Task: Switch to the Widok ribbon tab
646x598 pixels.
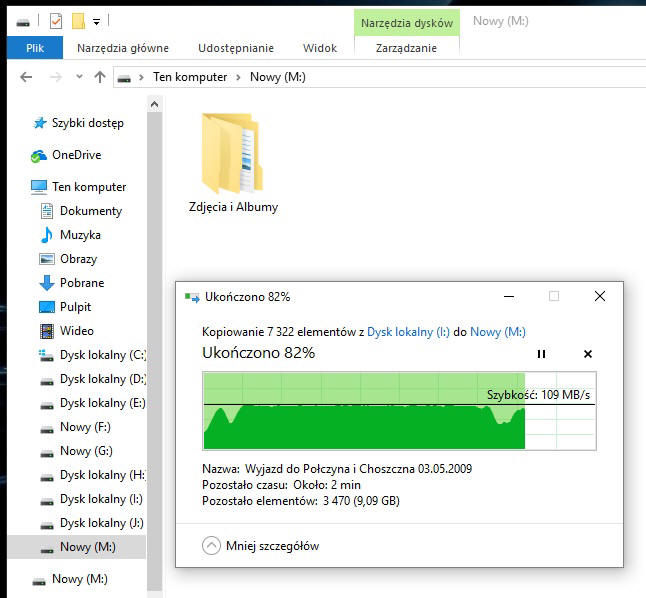Action: [x=320, y=48]
